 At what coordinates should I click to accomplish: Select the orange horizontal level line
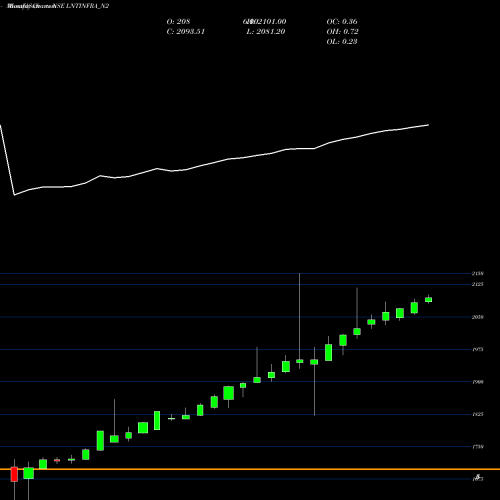pos(250,469)
